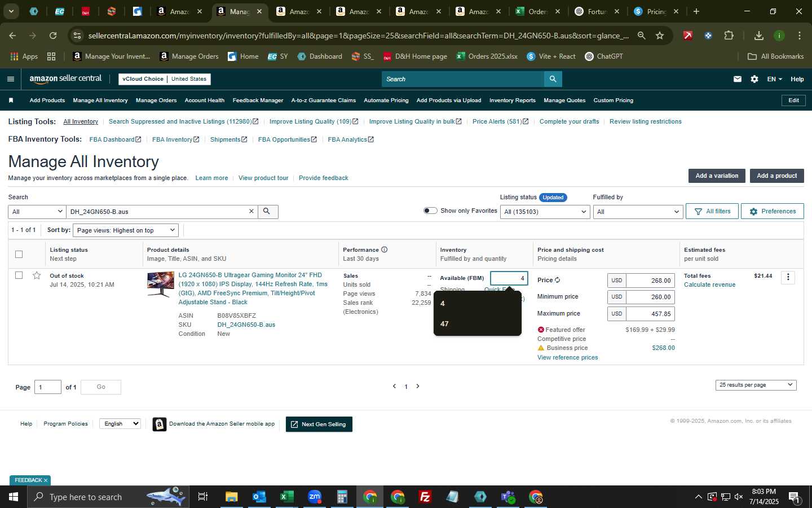The height and width of the screenshot is (508, 812).
Task: Click the page number input field
Action: coord(48,387)
